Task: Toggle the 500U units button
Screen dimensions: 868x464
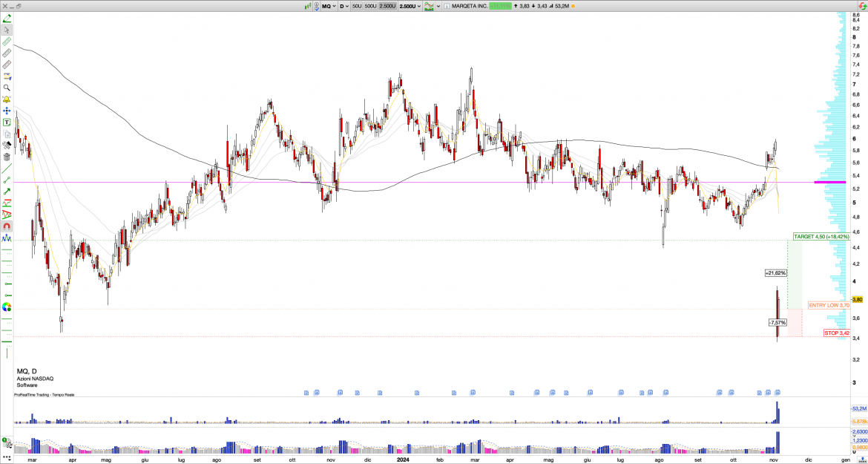Action: click(x=370, y=6)
